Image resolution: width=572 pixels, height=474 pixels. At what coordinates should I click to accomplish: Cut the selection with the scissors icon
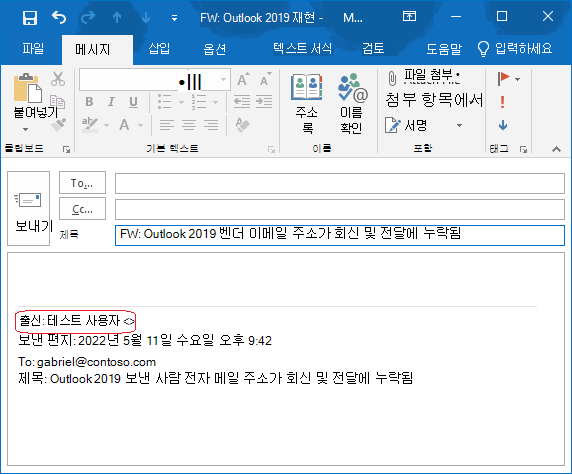(x=58, y=79)
